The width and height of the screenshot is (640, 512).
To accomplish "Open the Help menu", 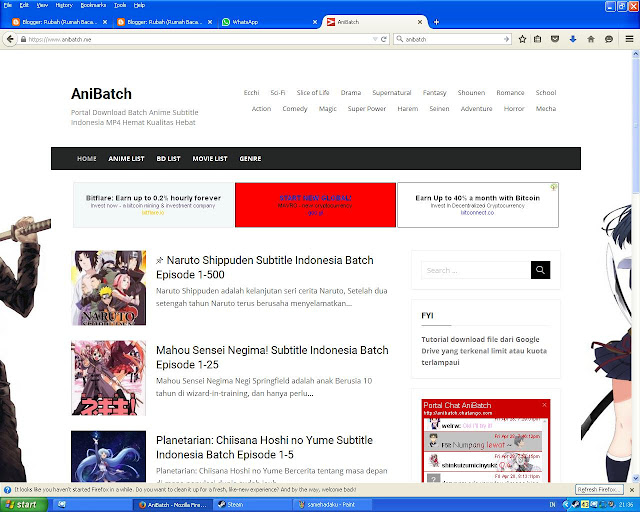I will tap(139, 5).
